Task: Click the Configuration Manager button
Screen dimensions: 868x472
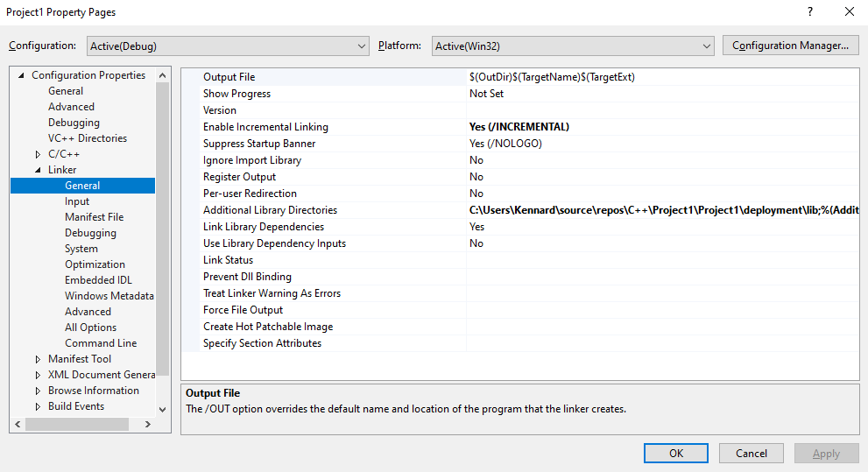Action: tap(790, 46)
